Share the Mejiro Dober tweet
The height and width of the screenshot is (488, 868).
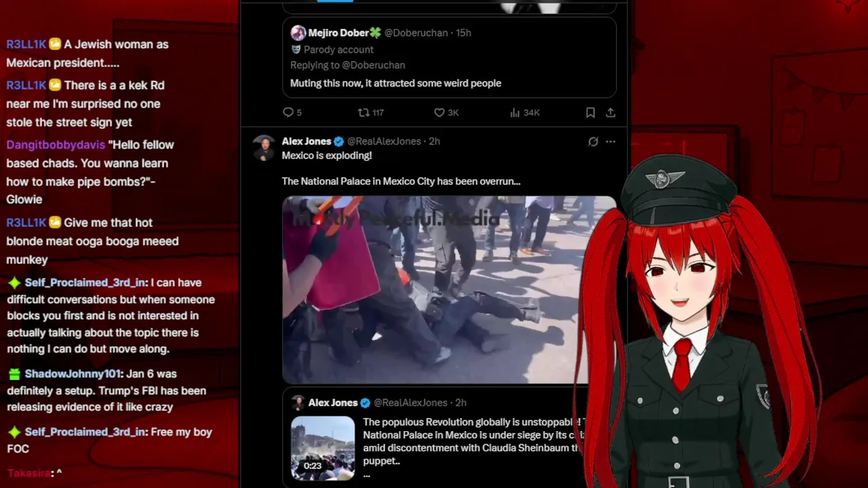click(x=610, y=113)
